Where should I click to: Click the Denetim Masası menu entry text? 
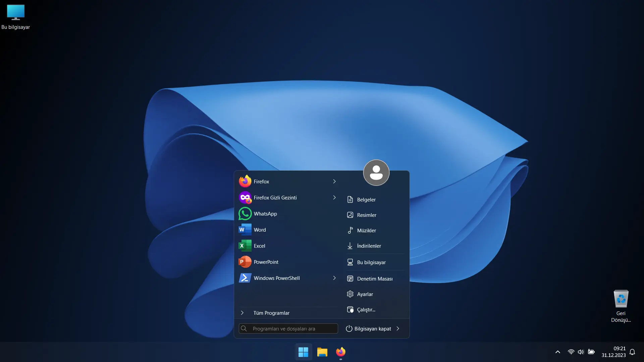click(375, 279)
